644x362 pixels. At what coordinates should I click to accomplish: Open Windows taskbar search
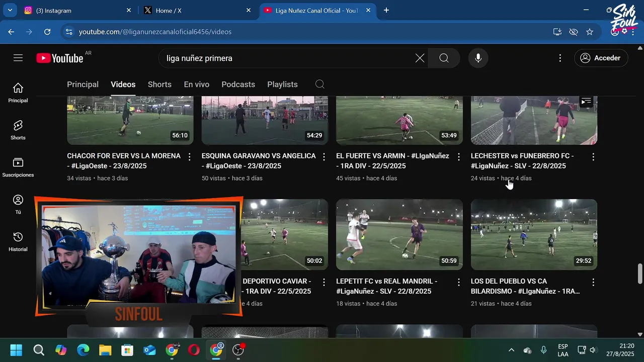(39, 350)
